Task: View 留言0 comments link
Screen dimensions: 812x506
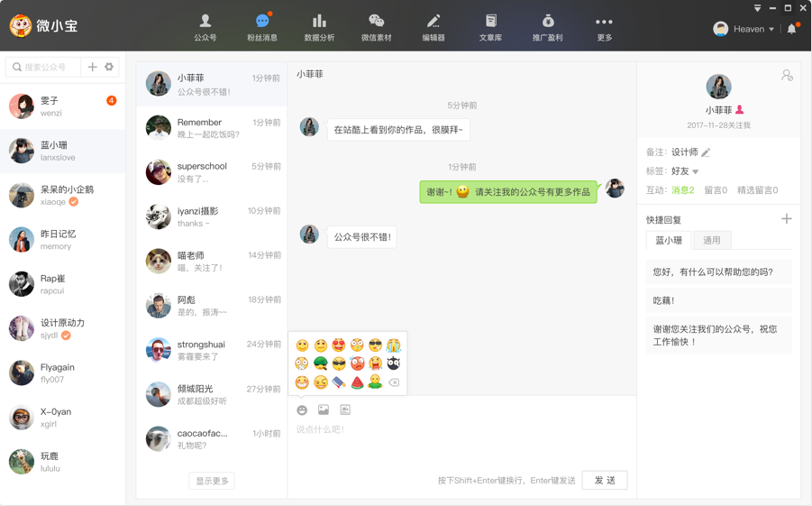Action: (716, 190)
